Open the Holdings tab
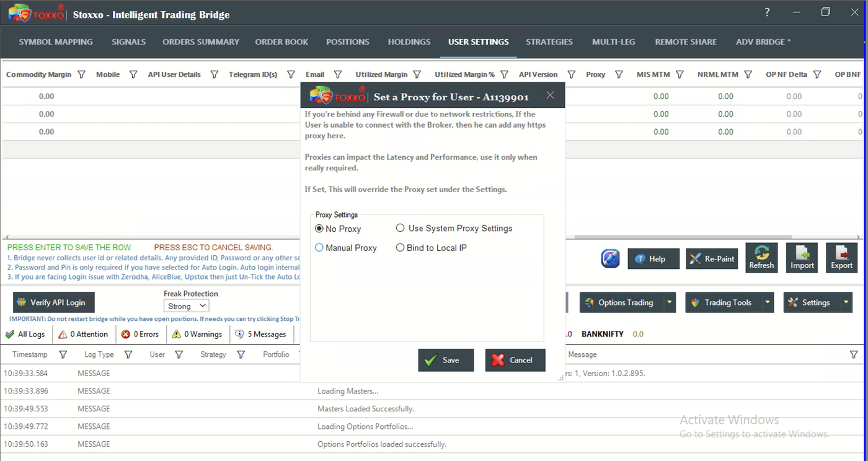 tap(409, 42)
